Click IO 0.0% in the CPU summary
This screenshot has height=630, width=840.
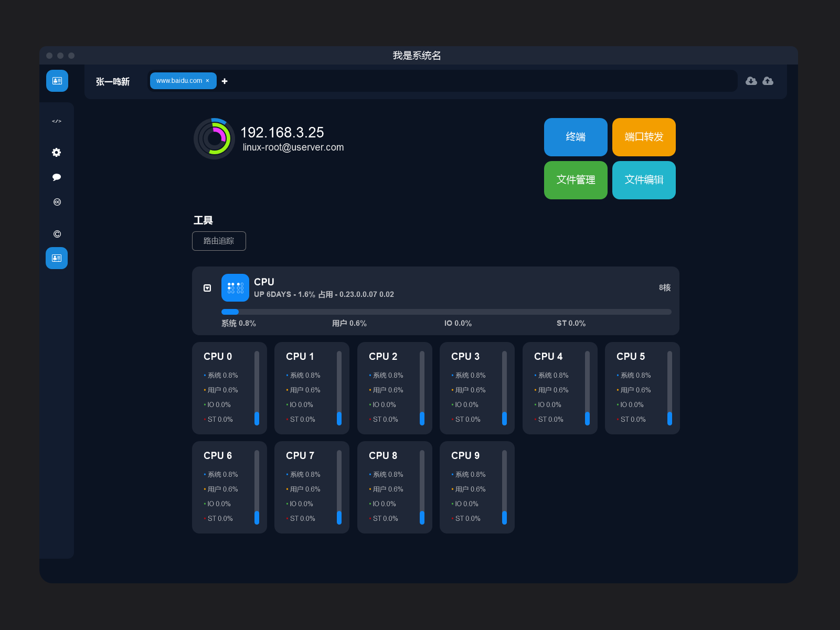[458, 323]
